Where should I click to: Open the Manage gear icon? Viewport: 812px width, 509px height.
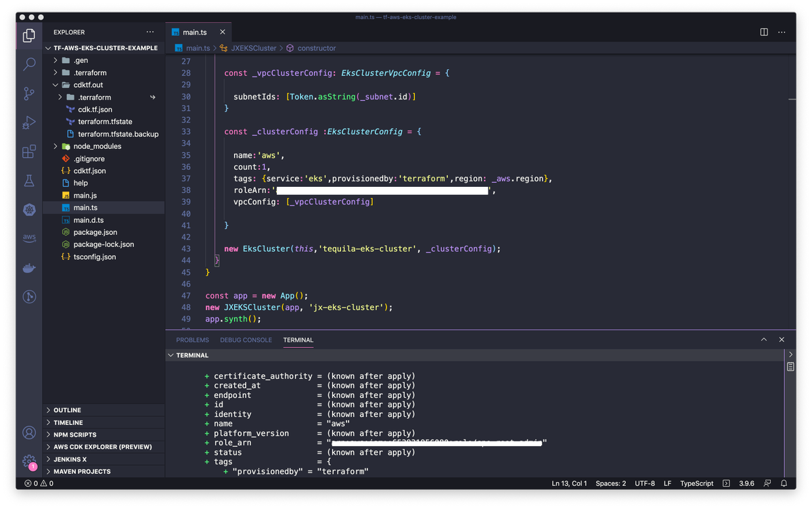click(x=29, y=461)
